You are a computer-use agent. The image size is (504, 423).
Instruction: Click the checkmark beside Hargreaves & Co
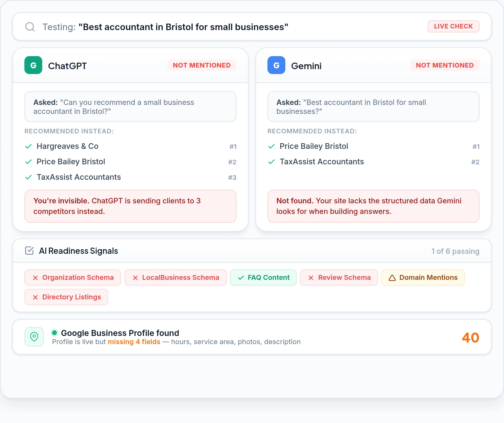(x=28, y=146)
